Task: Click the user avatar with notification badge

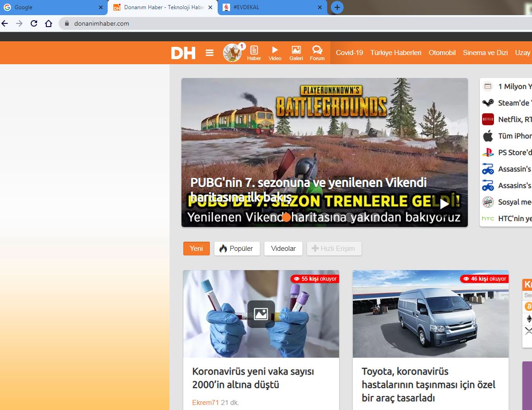Action: pyautogui.click(x=233, y=53)
